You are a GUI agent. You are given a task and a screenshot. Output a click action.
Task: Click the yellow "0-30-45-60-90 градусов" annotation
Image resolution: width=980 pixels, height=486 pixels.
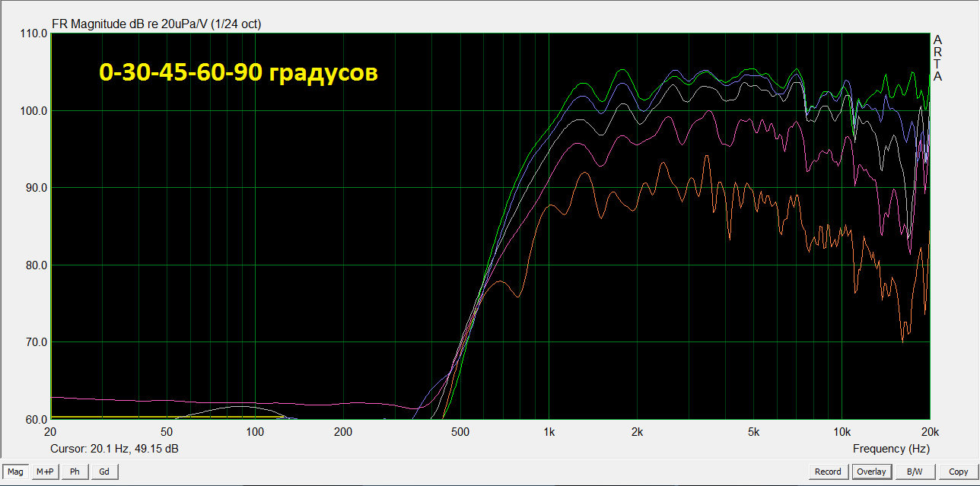(239, 72)
